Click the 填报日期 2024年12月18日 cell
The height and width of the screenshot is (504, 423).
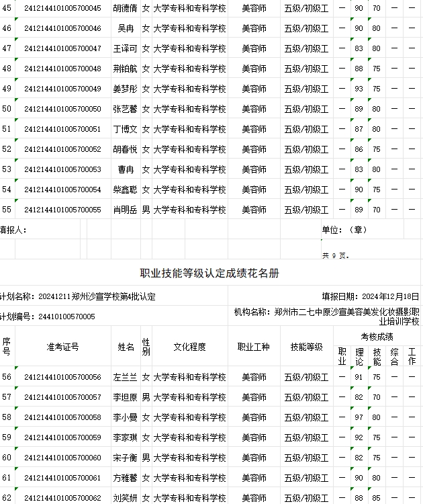[370, 296]
